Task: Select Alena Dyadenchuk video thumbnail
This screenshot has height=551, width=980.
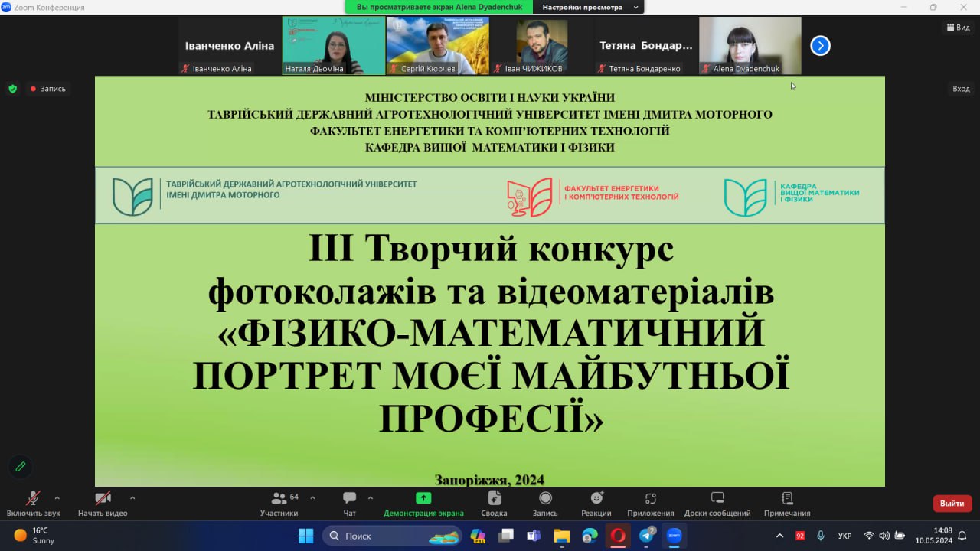Action: pos(750,46)
